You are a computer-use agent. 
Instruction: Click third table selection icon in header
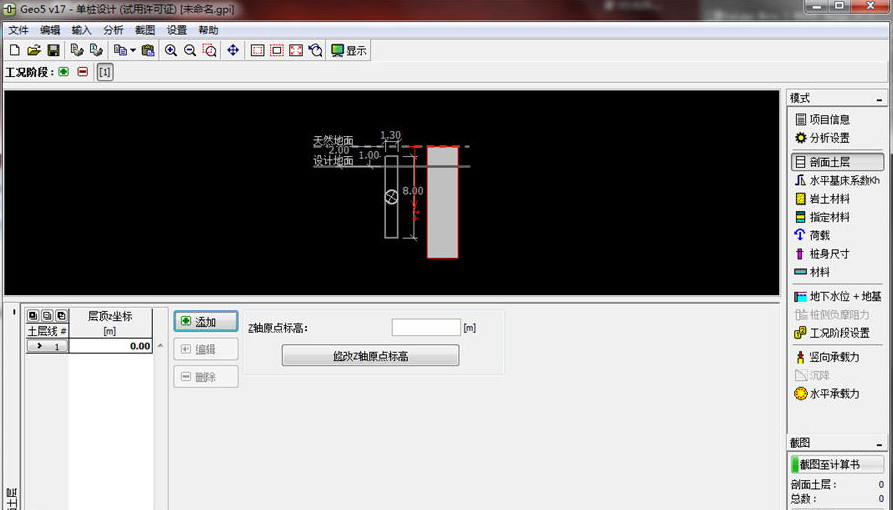62,315
